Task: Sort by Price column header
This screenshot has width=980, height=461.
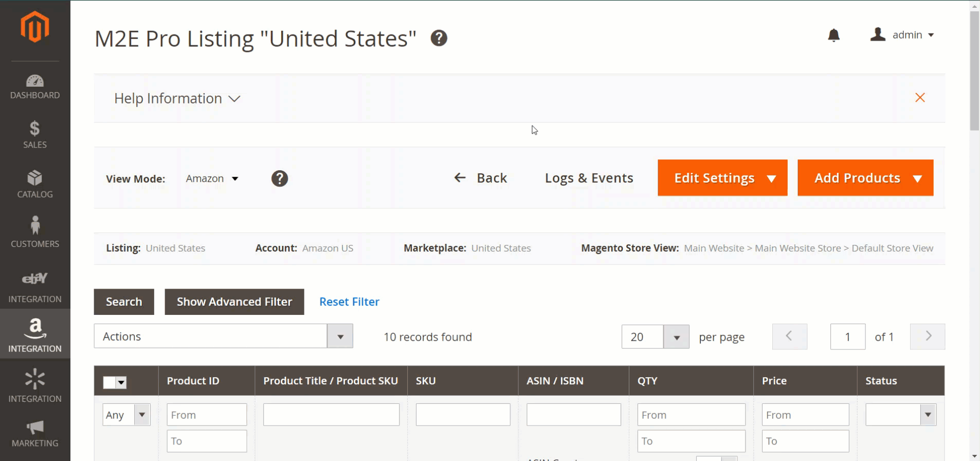Action: 774,381
